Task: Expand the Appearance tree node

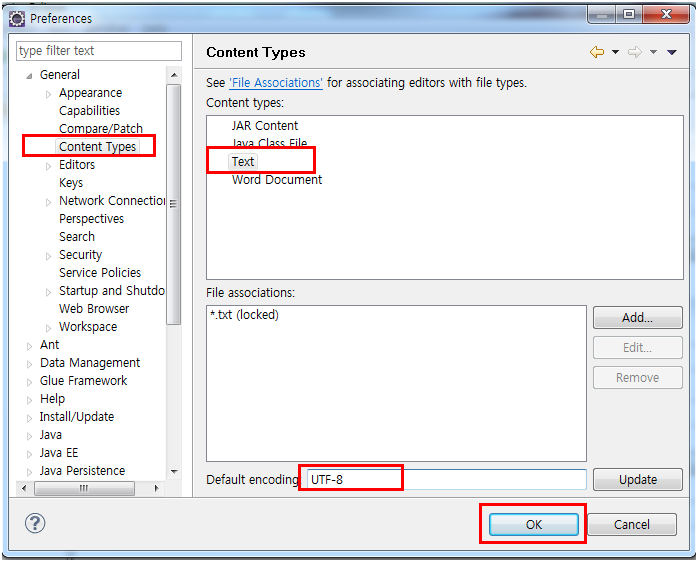Action: [48, 93]
